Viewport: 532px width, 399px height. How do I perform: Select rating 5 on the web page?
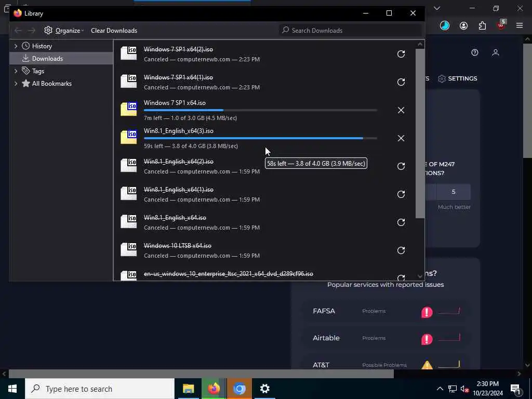pos(453,192)
